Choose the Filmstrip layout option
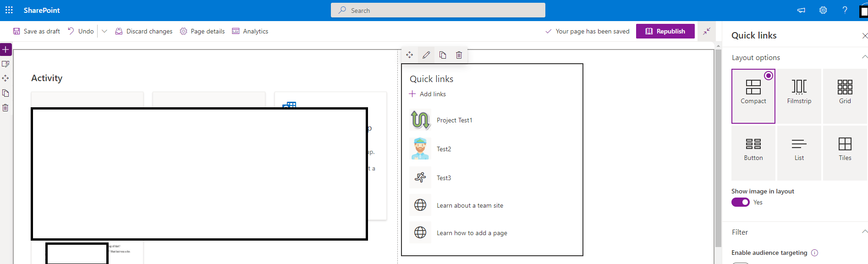Screen dimensions: 868x264 pos(799,96)
